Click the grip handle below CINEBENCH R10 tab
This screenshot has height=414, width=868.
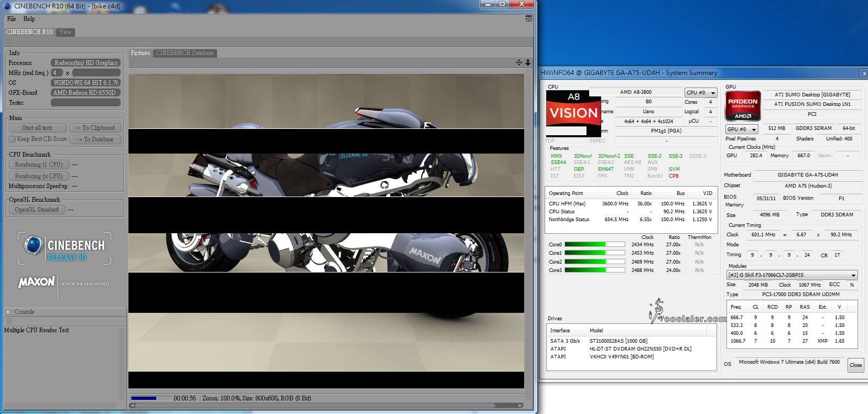(9, 41)
